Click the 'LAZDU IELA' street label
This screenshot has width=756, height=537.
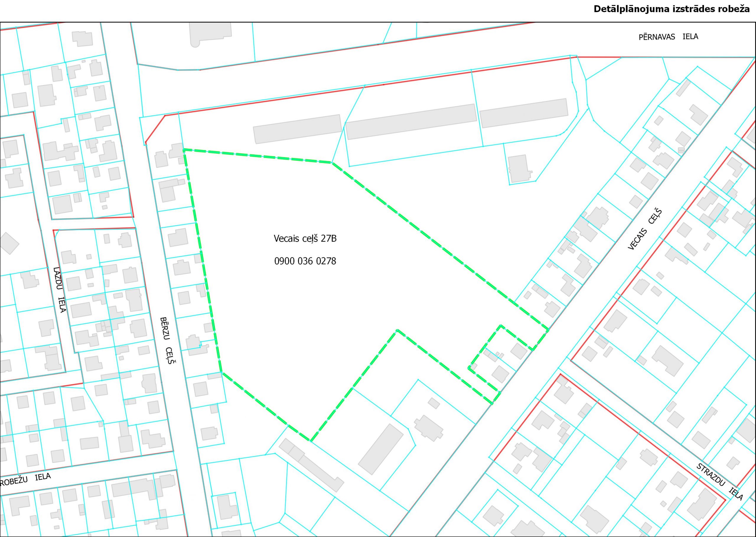[x=60, y=290]
